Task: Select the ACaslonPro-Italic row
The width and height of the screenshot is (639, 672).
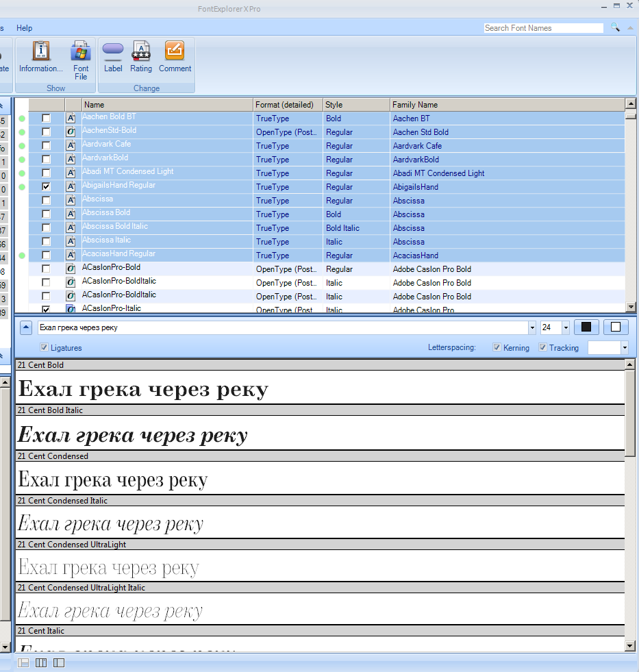Action: [x=327, y=308]
